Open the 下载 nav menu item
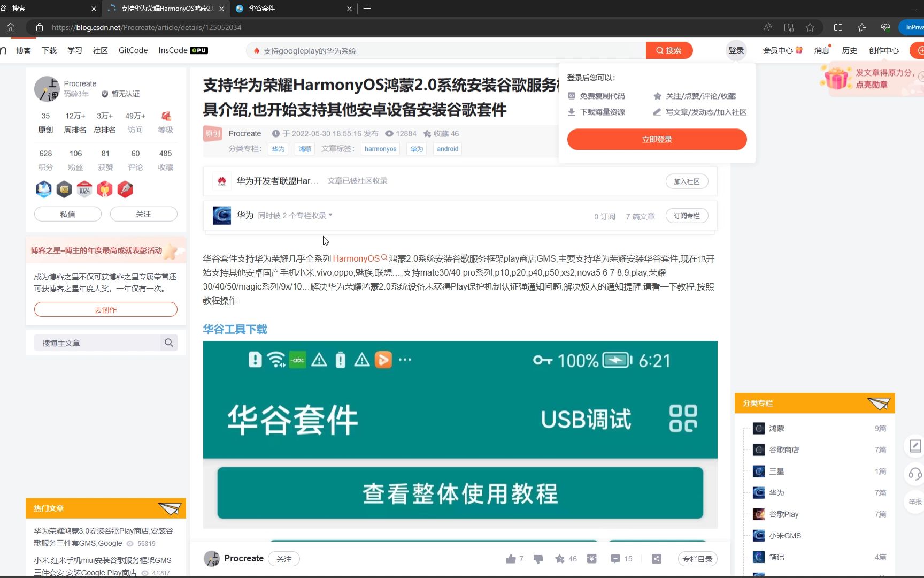 [49, 50]
